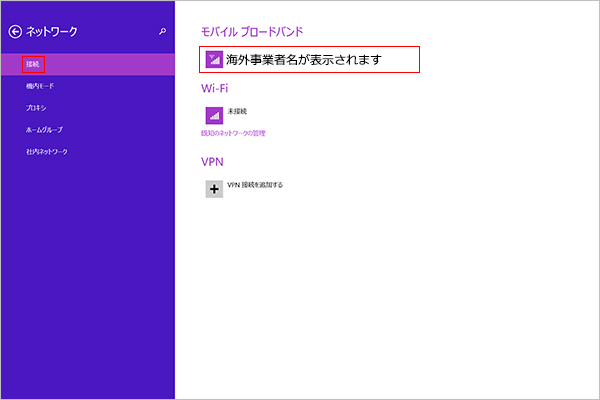600x400 pixels.
Task: Open search with the magnifier icon
Action: coord(163,31)
